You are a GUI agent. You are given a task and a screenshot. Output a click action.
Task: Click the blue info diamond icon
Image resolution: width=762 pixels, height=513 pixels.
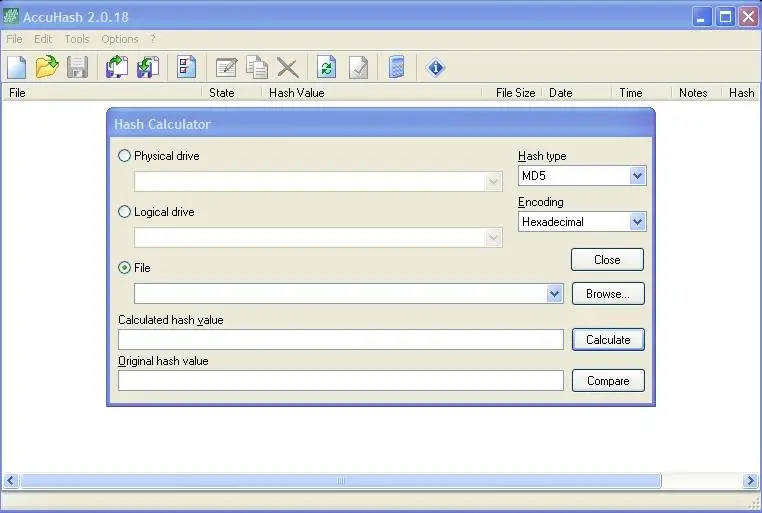click(x=435, y=67)
